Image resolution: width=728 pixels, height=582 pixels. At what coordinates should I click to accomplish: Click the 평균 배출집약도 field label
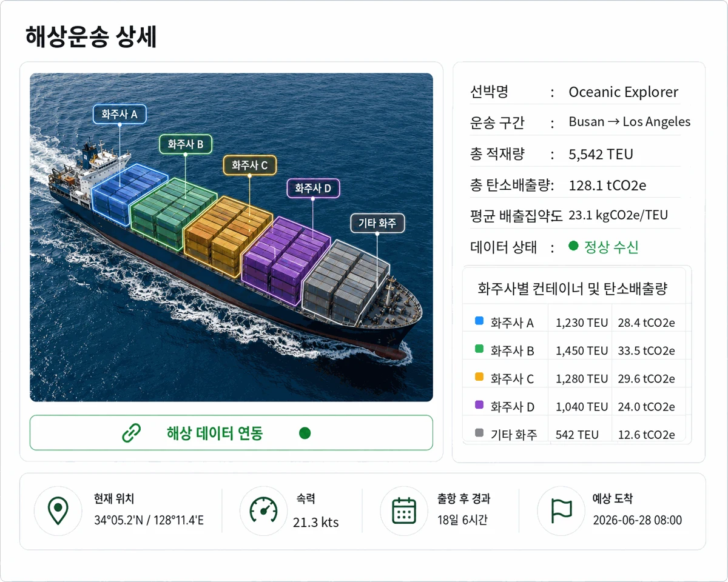(x=516, y=215)
